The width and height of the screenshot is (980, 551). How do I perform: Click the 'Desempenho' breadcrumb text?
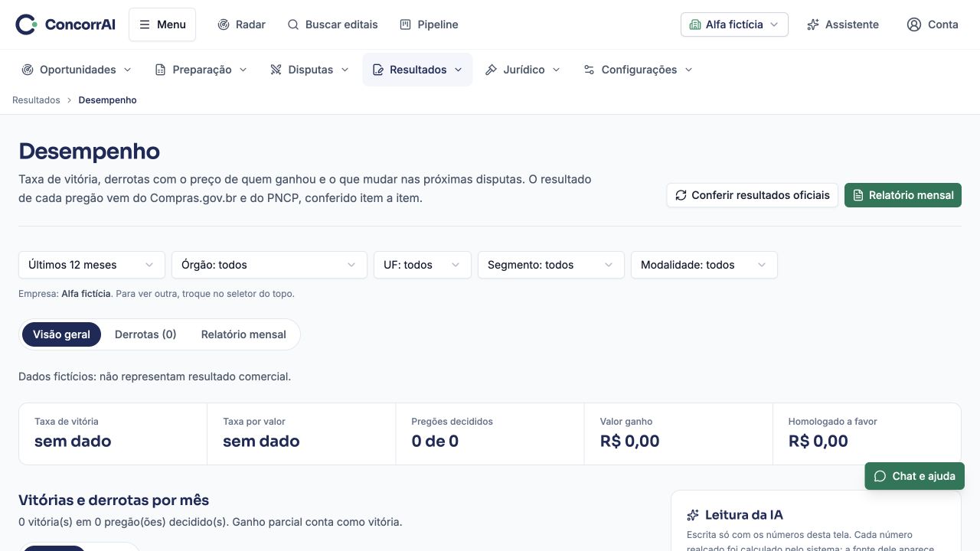coord(107,100)
